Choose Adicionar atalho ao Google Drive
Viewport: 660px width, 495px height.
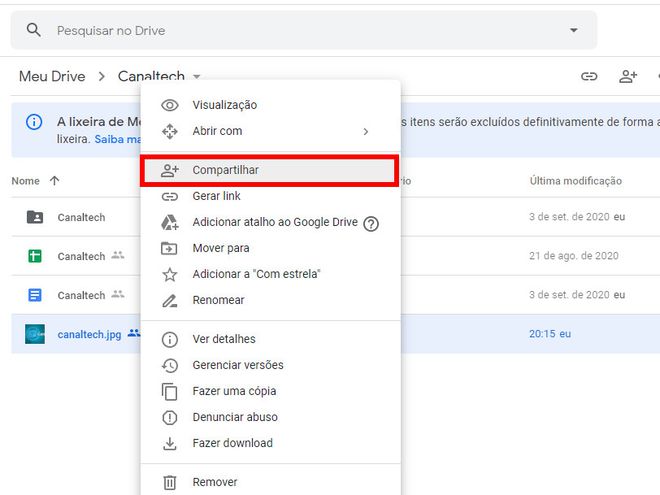270,222
